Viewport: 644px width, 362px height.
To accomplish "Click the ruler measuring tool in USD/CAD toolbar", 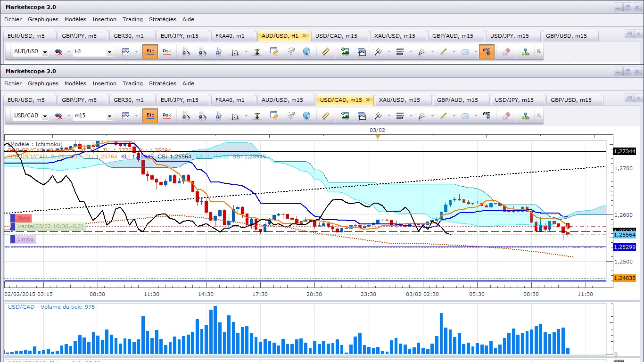I will (325, 115).
